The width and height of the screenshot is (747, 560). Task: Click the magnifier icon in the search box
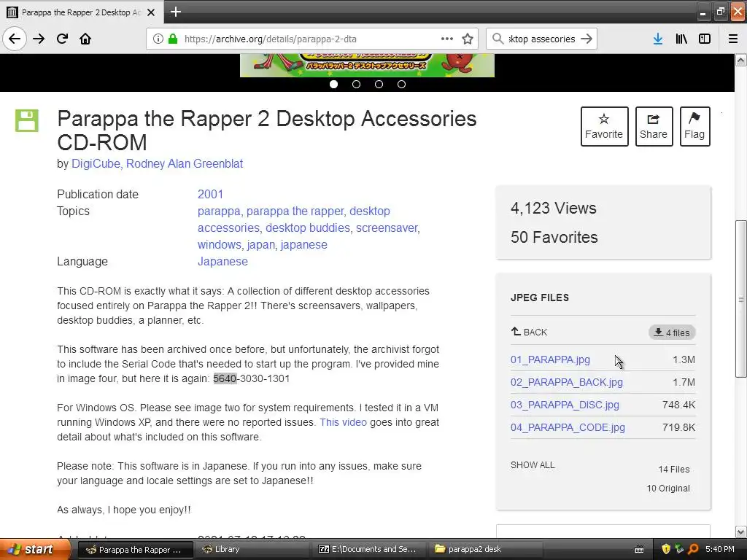[498, 39]
